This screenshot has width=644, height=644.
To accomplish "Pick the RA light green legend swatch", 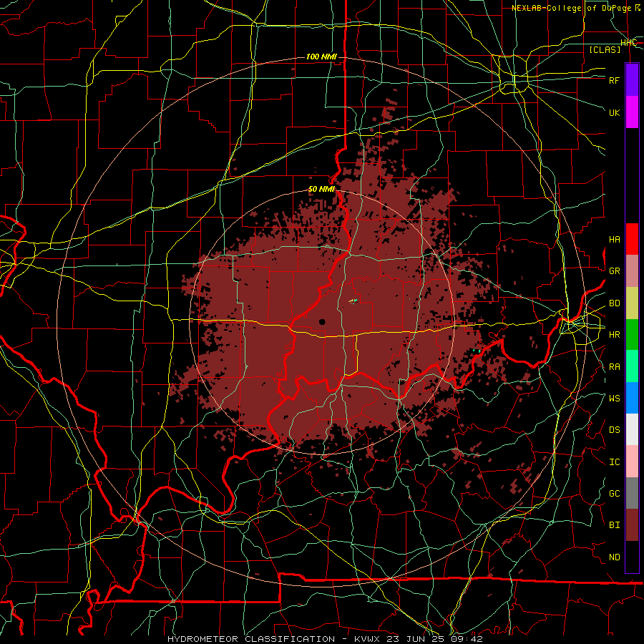I will point(632,366).
